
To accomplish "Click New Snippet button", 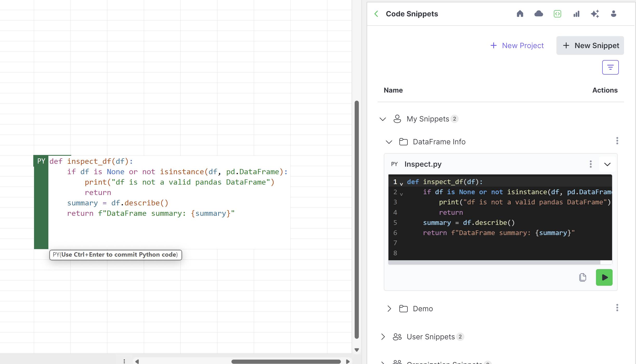I will [590, 45].
